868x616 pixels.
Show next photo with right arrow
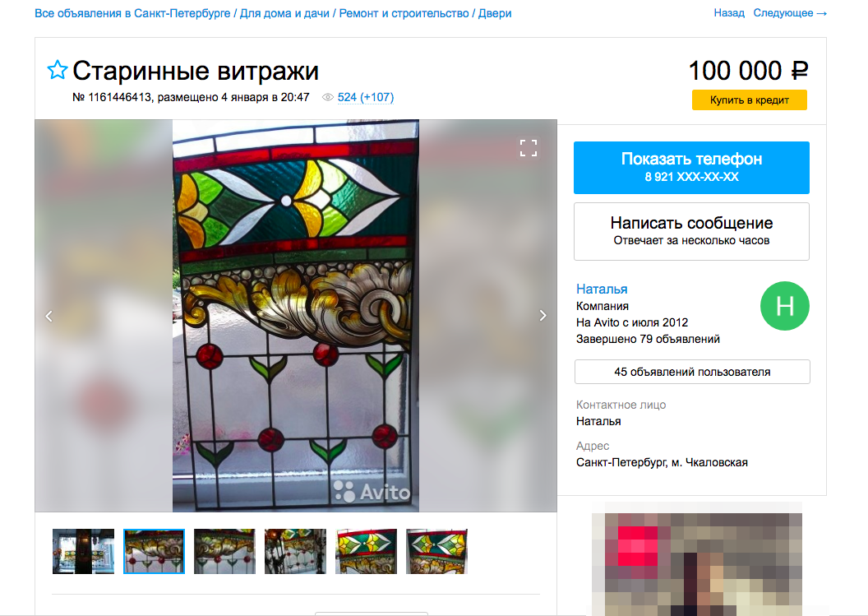(x=542, y=316)
